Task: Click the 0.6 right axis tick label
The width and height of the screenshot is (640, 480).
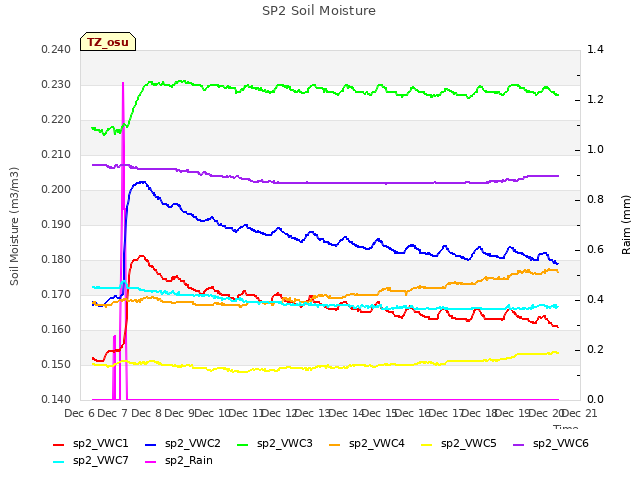Action: [x=595, y=250]
